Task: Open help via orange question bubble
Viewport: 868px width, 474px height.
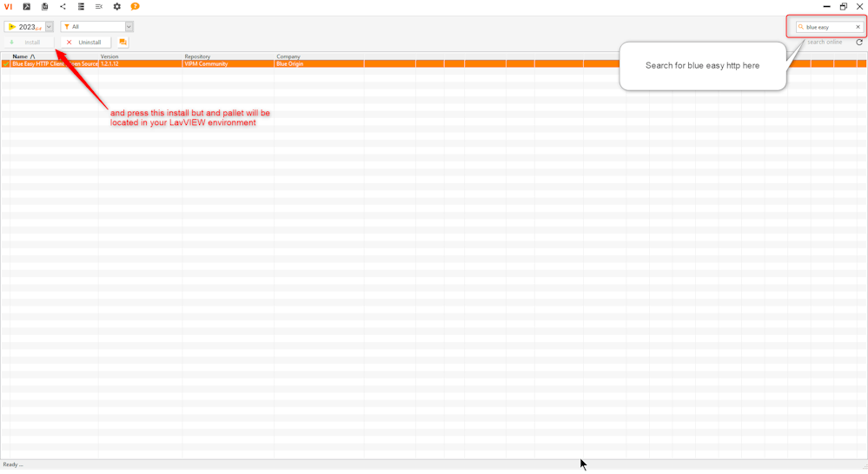Action: point(135,7)
